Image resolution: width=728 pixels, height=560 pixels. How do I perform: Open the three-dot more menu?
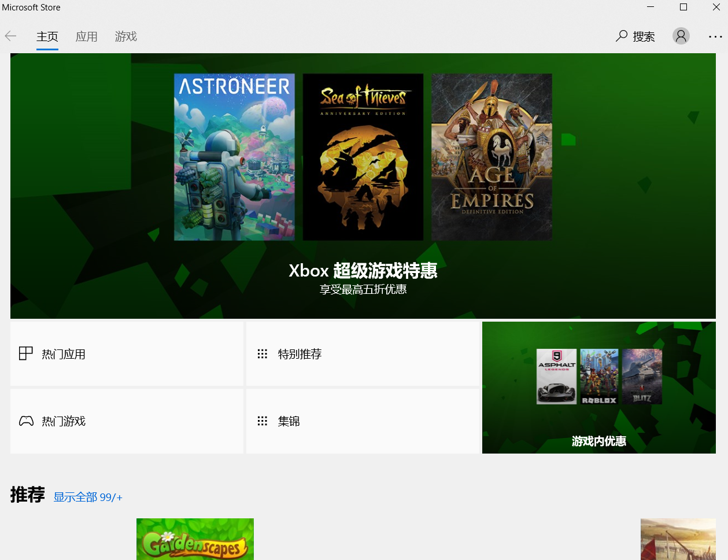coord(715,36)
